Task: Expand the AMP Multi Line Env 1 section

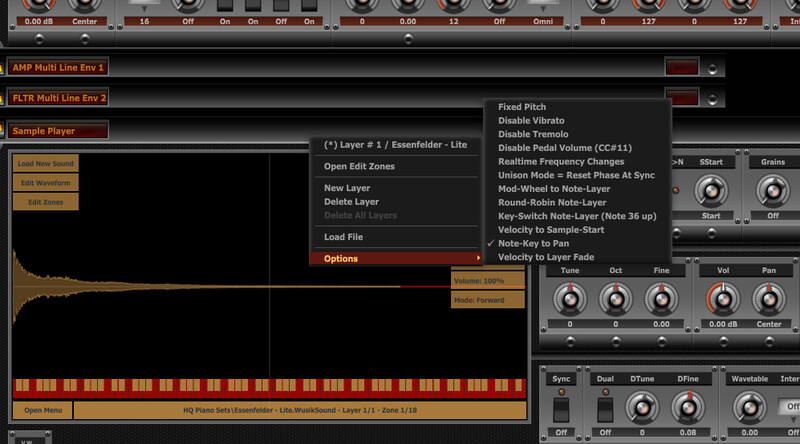Action: pos(58,68)
